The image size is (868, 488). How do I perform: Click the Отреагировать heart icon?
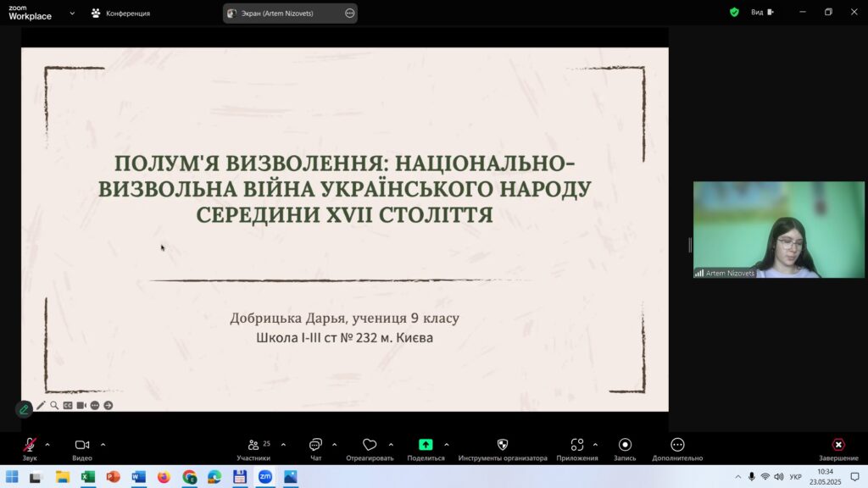[370, 445]
